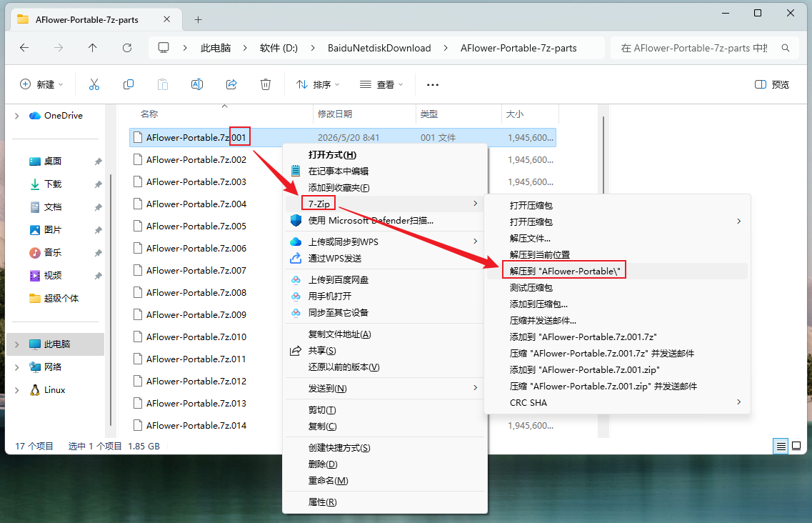Viewport: 812px width, 523px height.
Task: Open a new tab with plus button
Action: tap(198, 20)
